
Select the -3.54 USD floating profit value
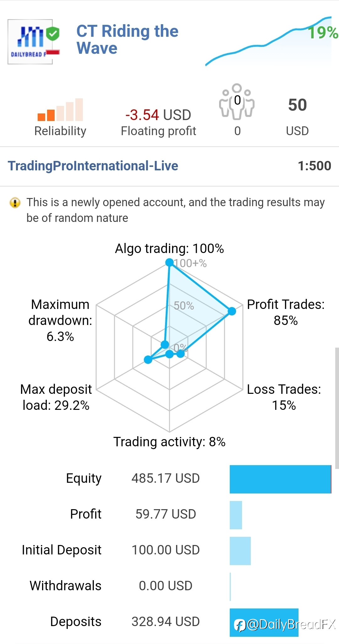(158, 115)
